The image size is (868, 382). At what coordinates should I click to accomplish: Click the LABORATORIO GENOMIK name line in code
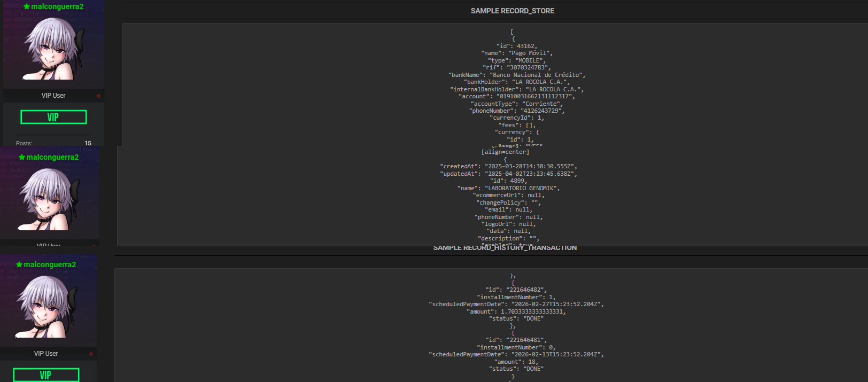[x=508, y=188]
